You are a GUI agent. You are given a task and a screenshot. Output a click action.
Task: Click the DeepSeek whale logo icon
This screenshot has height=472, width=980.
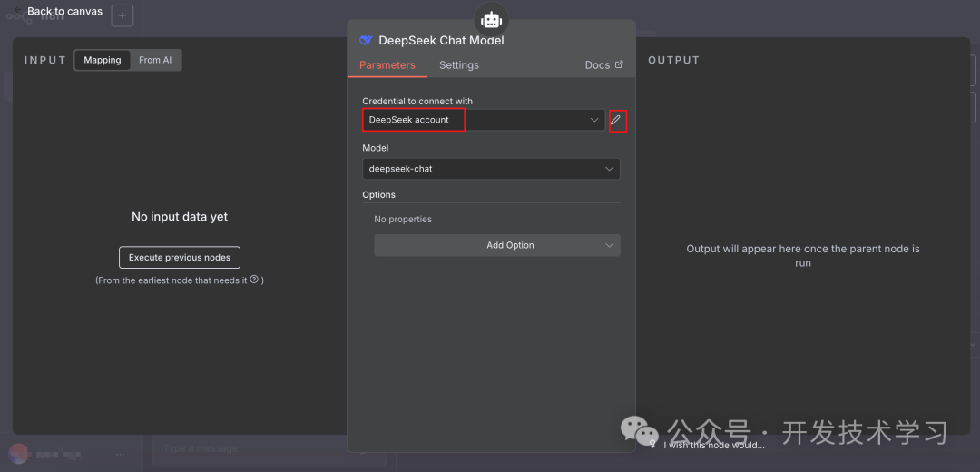[x=366, y=41]
